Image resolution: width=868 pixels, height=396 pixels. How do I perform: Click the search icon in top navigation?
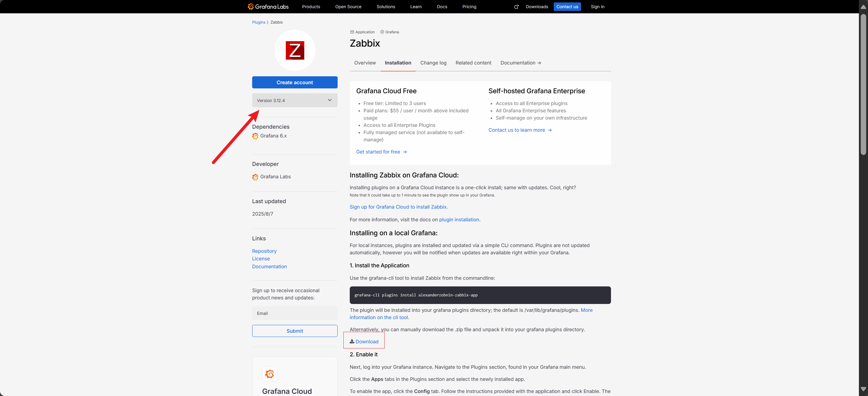(516, 7)
